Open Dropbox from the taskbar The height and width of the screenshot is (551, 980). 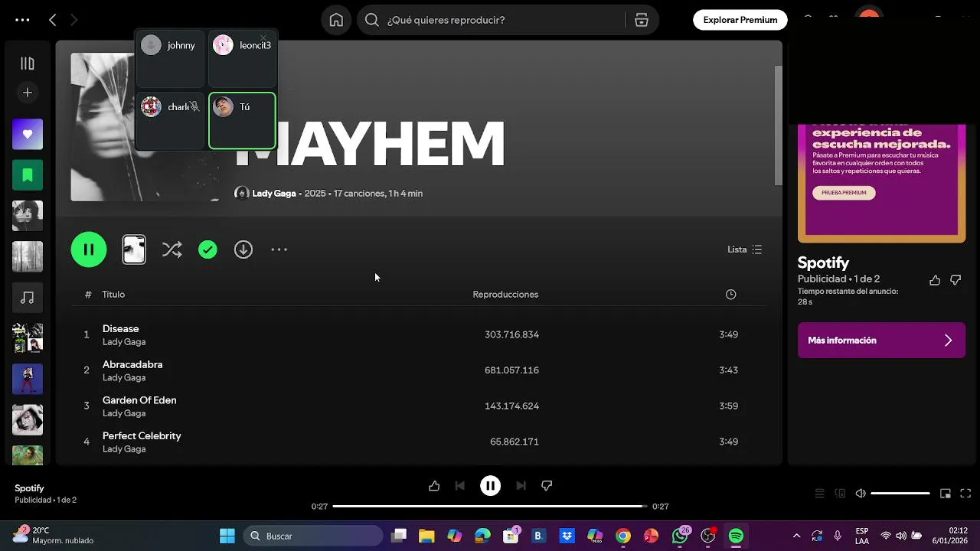(x=567, y=536)
